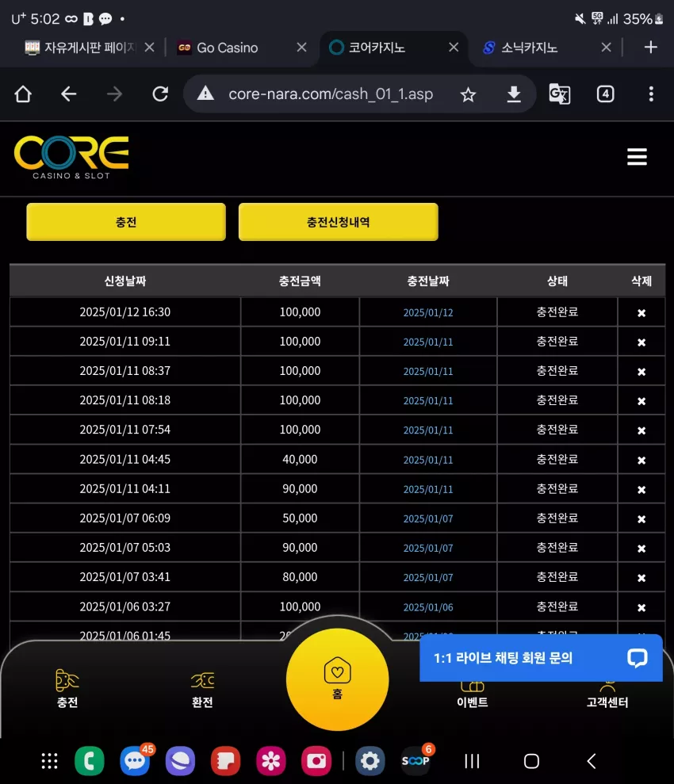Tap the Android recent apps button
Image resolution: width=674 pixels, height=784 pixels.
[x=472, y=761]
